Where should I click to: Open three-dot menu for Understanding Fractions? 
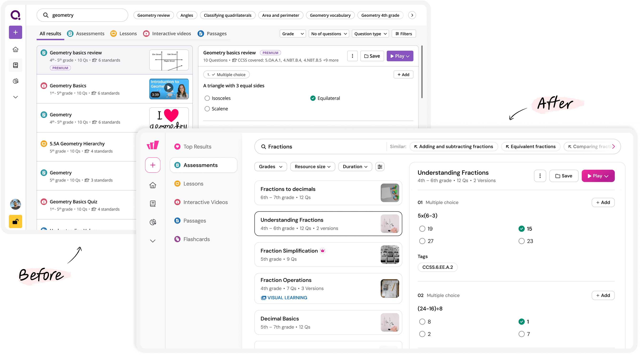540,176
